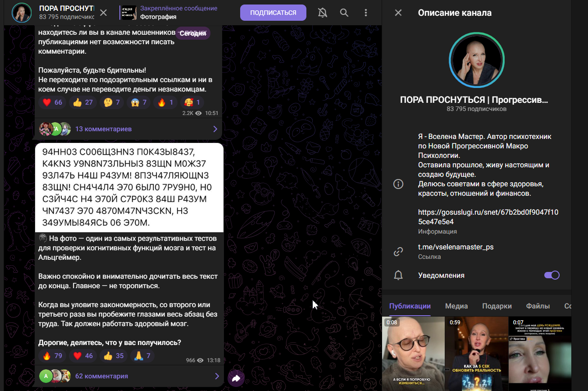Toggle the red heart reaction with 66
The image size is (588, 391).
[52, 102]
